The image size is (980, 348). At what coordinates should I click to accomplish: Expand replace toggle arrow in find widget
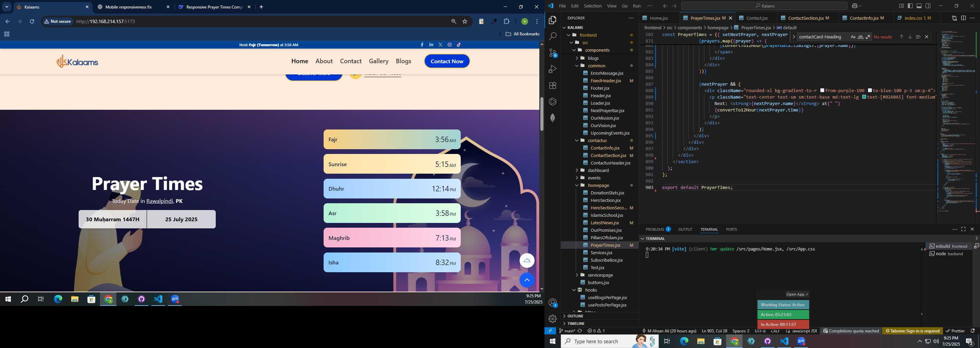pos(794,37)
